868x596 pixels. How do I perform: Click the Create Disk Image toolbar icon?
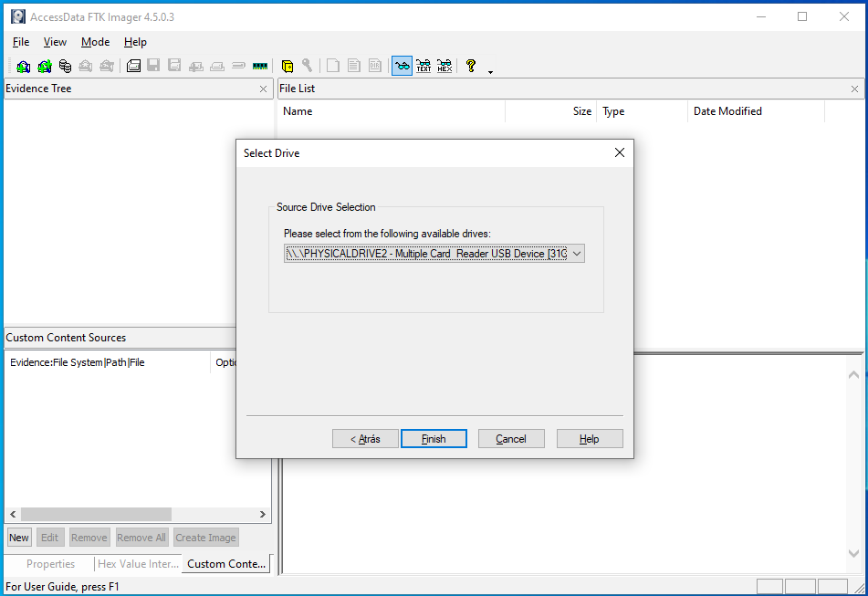click(x=133, y=66)
